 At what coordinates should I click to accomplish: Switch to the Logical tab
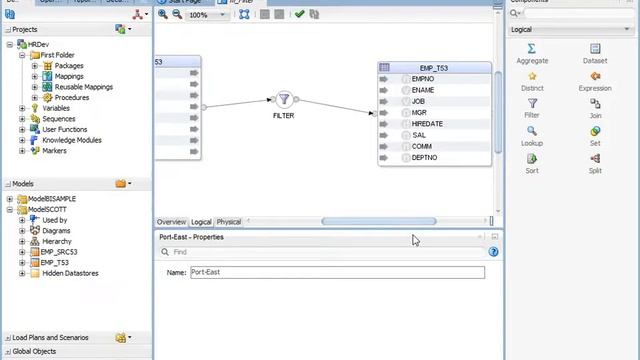pyautogui.click(x=201, y=222)
